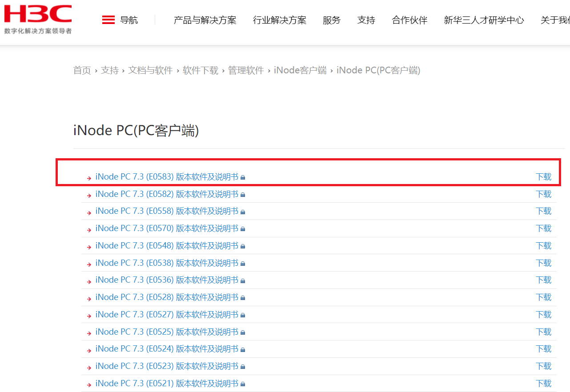Image resolution: width=570 pixels, height=392 pixels.
Task: Open iNode PC 7.3 (E0536) 版本软件及说明书
Action: tap(167, 280)
